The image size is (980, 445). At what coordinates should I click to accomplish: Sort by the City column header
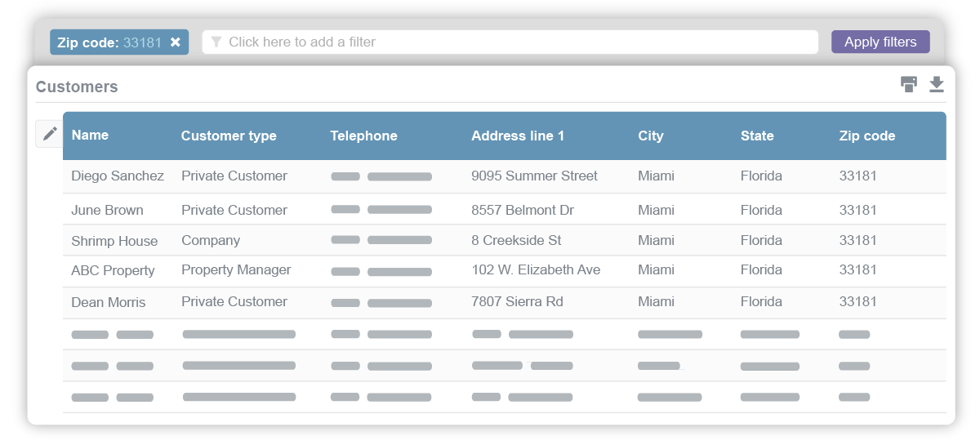tap(651, 136)
